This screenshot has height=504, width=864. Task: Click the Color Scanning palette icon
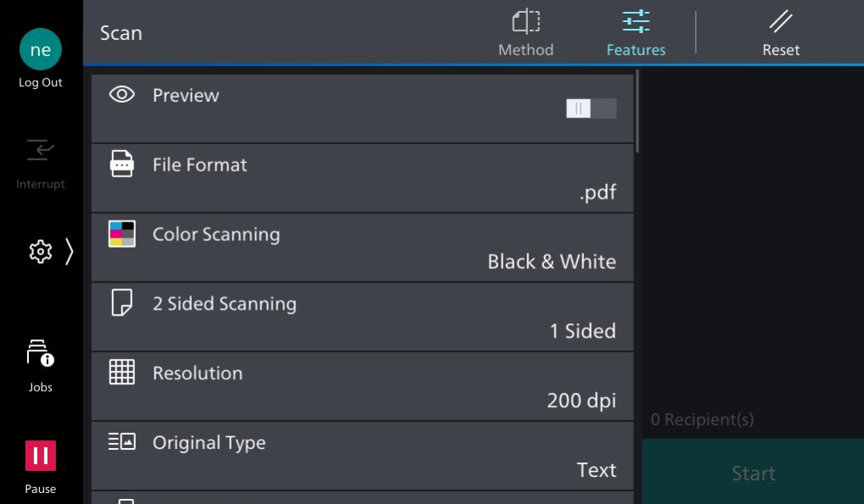[122, 234]
